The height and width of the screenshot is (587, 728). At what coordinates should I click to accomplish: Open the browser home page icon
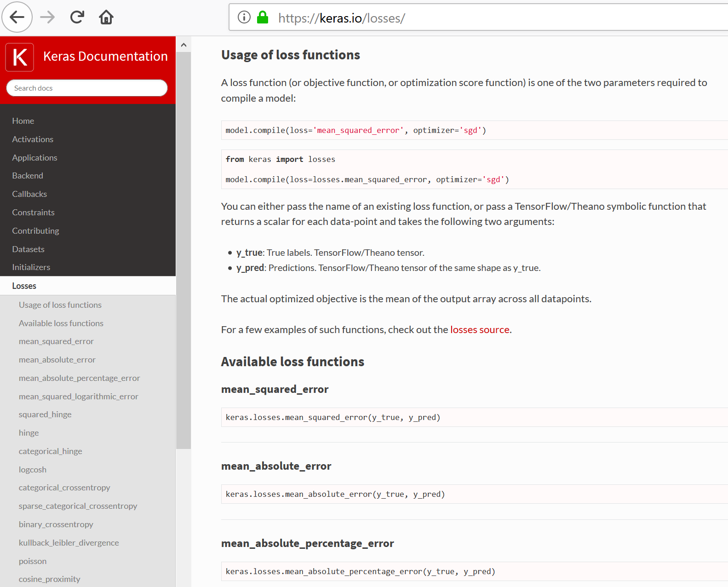[x=106, y=17]
